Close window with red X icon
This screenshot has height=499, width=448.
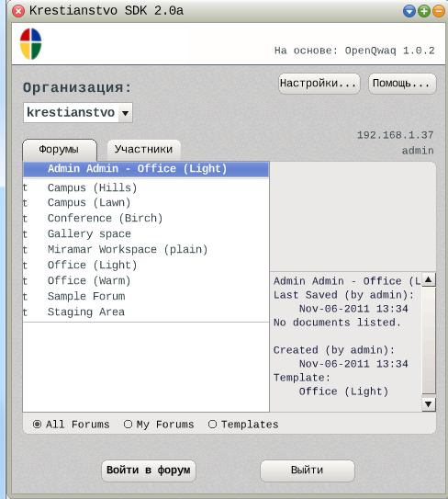tap(18, 11)
